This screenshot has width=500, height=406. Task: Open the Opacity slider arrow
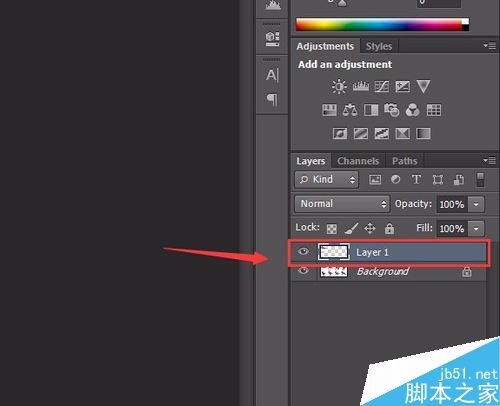point(476,204)
